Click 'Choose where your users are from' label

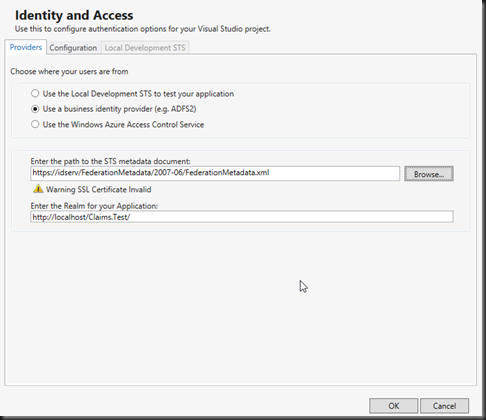click(69, 72)
